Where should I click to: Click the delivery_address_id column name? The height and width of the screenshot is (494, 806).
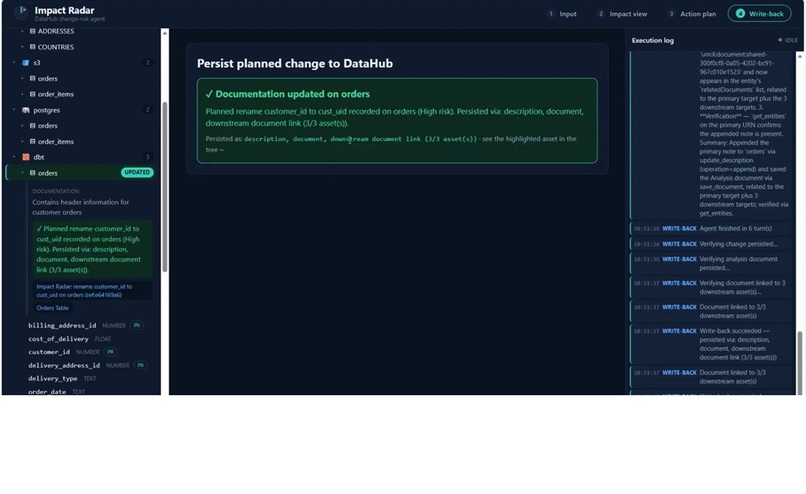click(x=64, y=365)
